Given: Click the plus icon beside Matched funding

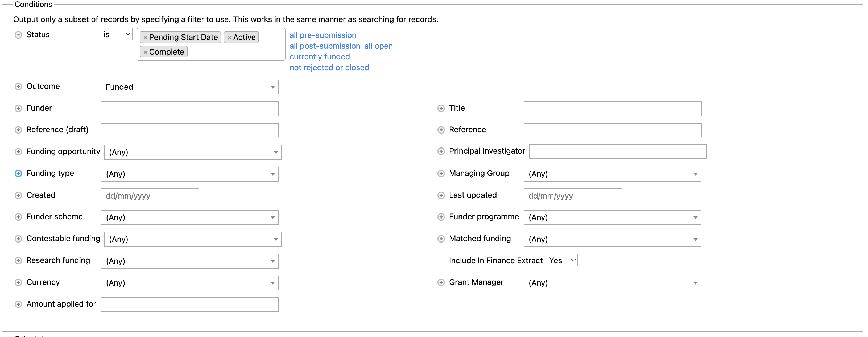Looking at the screenshot, I should click(x=441, y=239).
